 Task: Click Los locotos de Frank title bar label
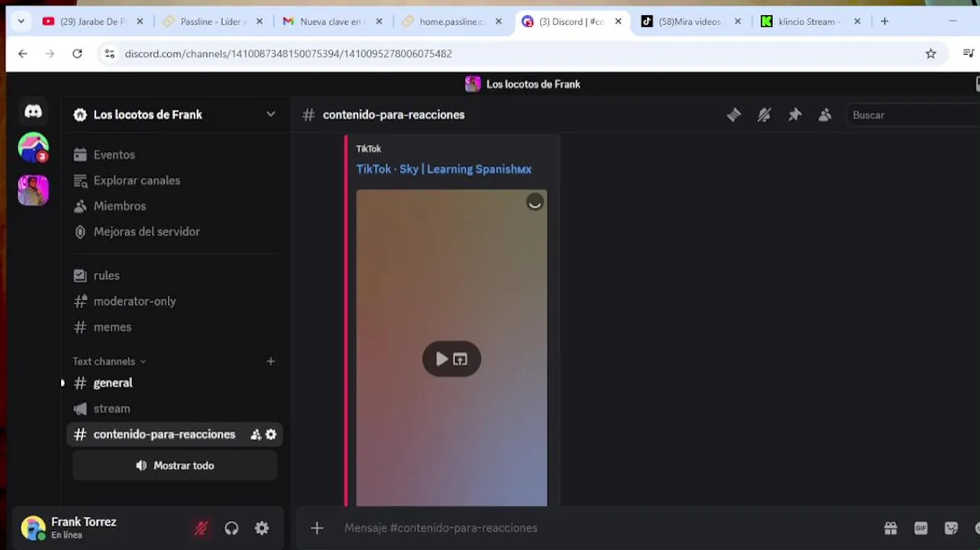click(x=534, y=84)
